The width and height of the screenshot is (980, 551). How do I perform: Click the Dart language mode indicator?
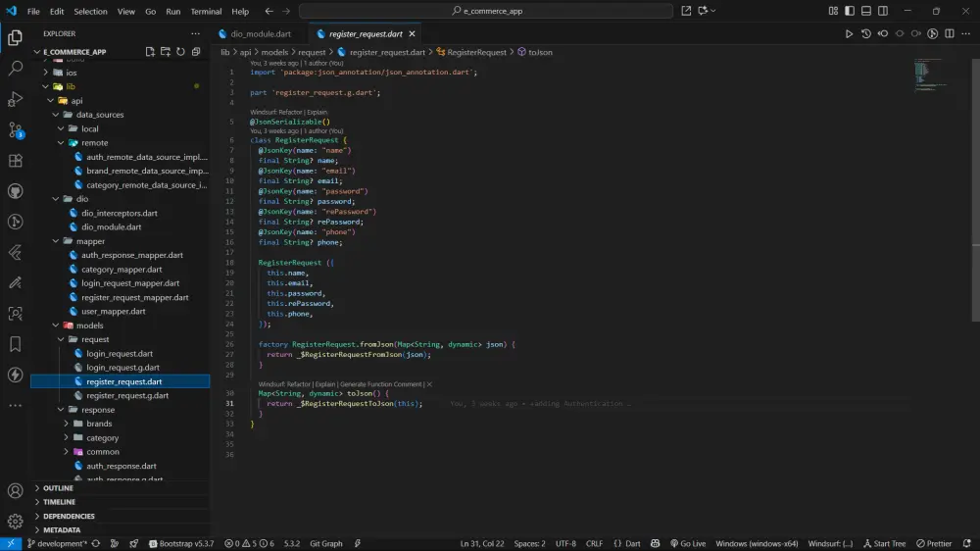(632, 543)
